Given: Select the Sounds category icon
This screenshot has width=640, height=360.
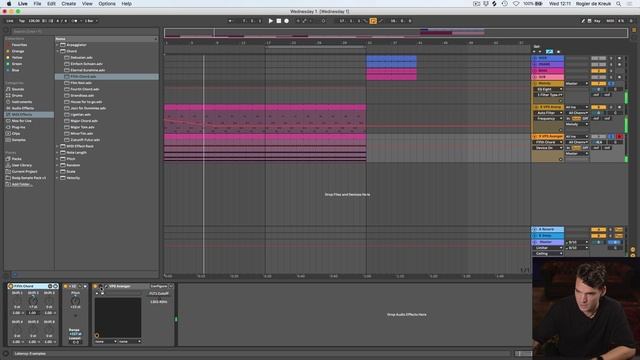Looking at the screenshot, I should (8, 89).
